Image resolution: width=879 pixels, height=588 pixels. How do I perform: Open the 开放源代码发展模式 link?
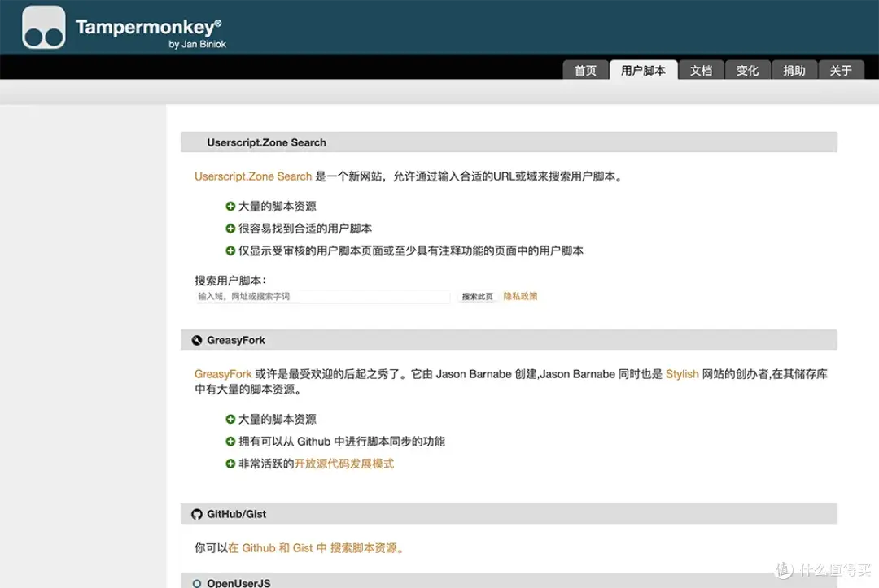pos(344,464)
